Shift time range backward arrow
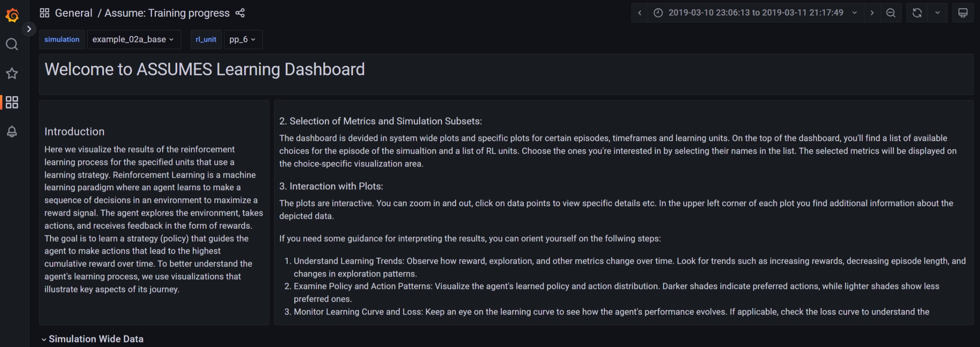 pos(640,13)
